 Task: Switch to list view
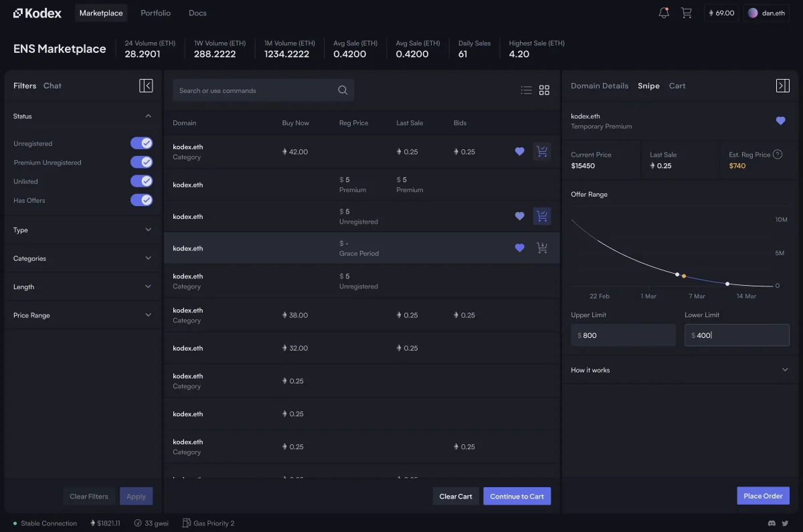coord(527,90)
